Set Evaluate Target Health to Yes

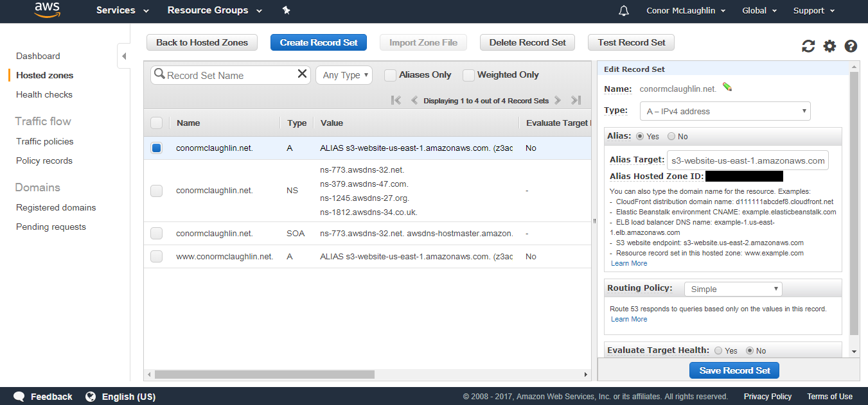point(718,350)
